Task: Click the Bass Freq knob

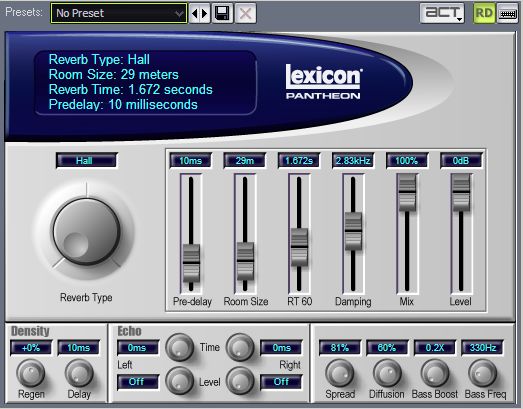Action: tap(483, 373)
